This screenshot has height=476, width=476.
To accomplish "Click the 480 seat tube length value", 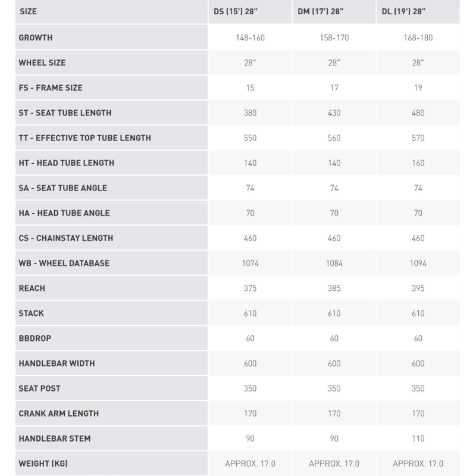I will point(418,113).
